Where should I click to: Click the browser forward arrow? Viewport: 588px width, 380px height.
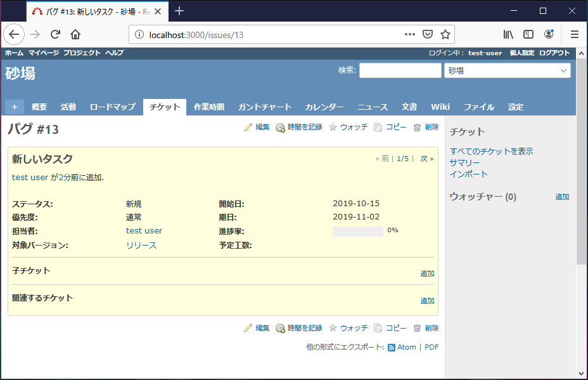coord(35,34)
